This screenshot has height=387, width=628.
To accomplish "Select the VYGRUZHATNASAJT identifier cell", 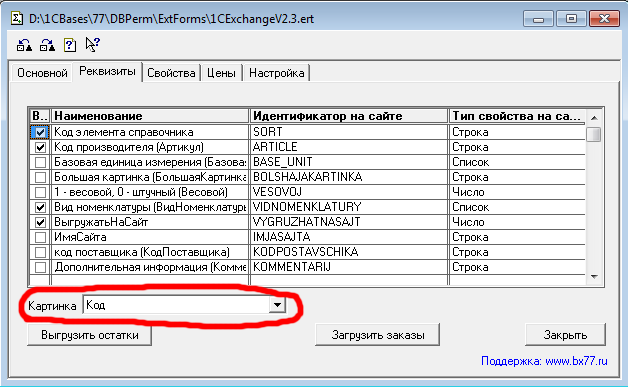I will point(349,222).
